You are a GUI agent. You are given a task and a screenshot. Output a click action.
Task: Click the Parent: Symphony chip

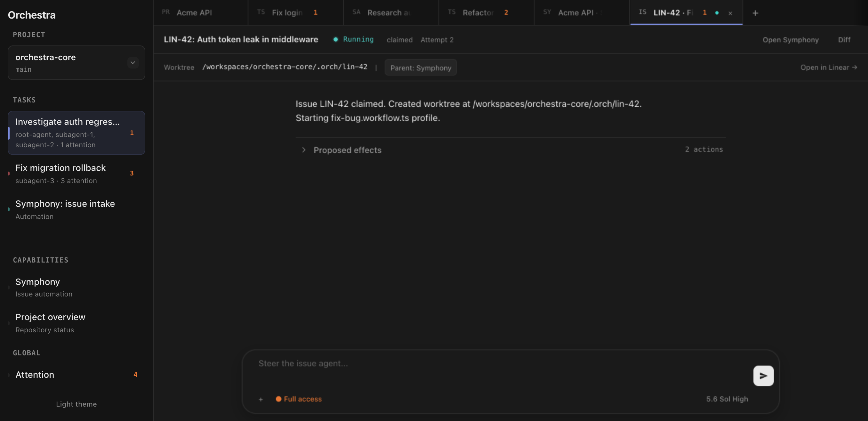(x=421, y=68)
